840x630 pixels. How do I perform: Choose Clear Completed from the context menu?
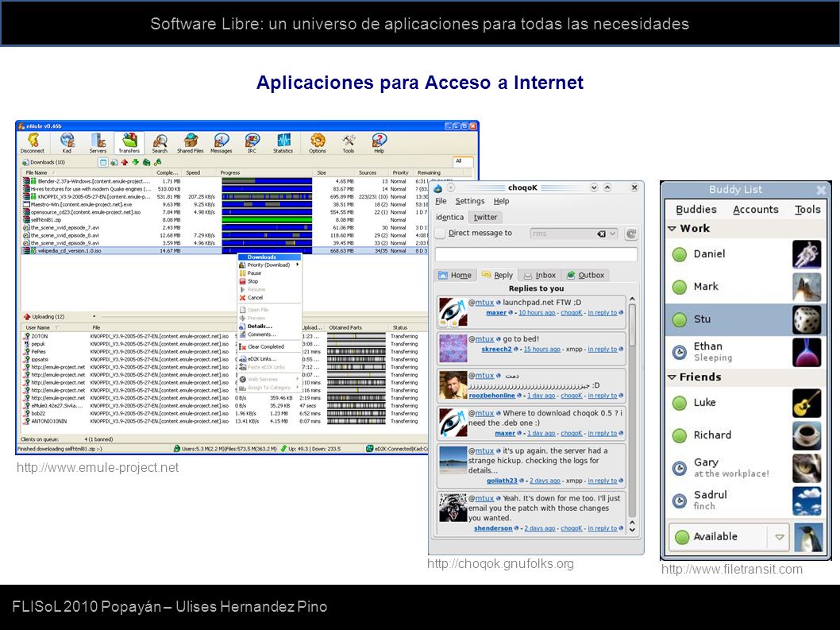[x=269, y=347]
